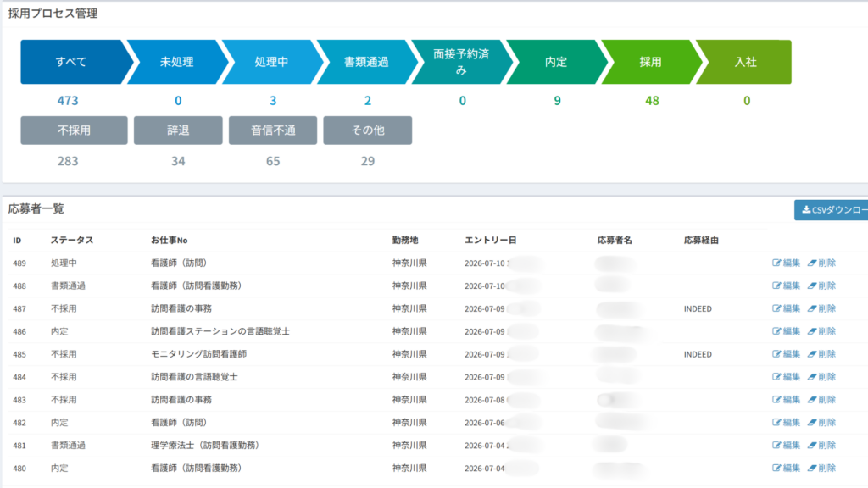Delete applicant row 489

tap(821, 263)
